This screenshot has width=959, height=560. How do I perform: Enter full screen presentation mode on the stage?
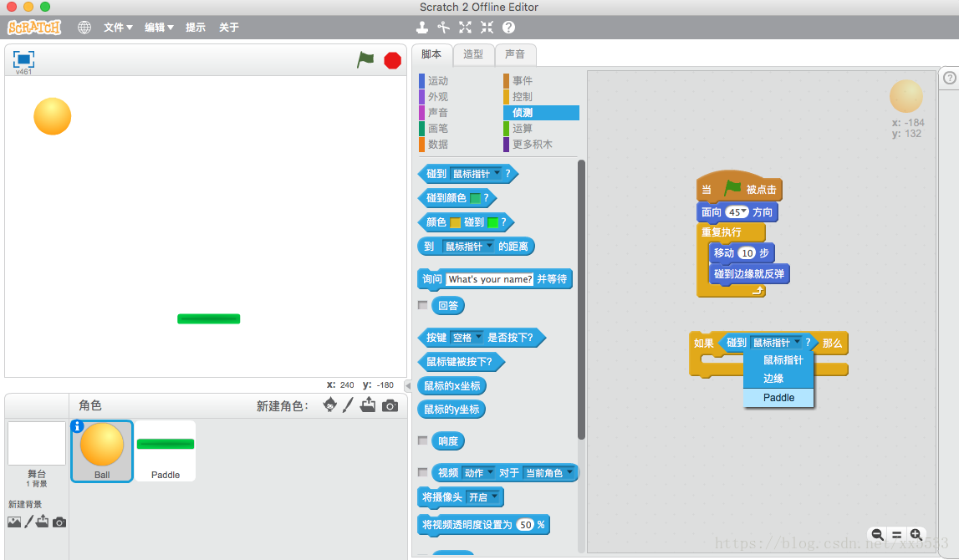(x=24, y=59)
